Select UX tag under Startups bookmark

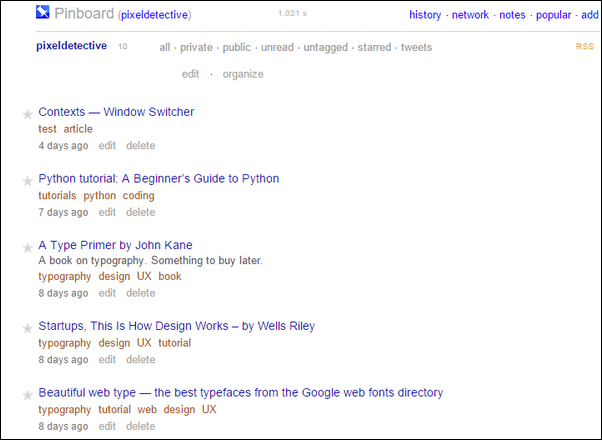coord(144,342)
